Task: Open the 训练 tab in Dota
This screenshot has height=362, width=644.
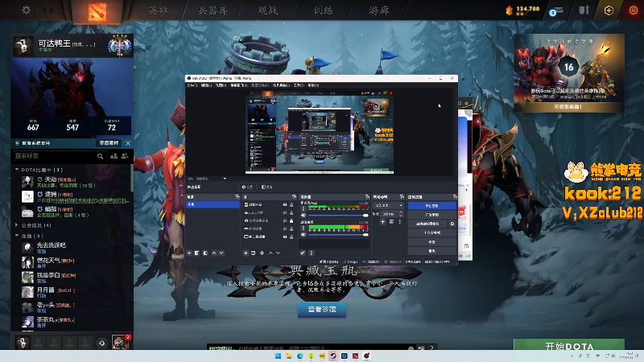Action: 324,10
